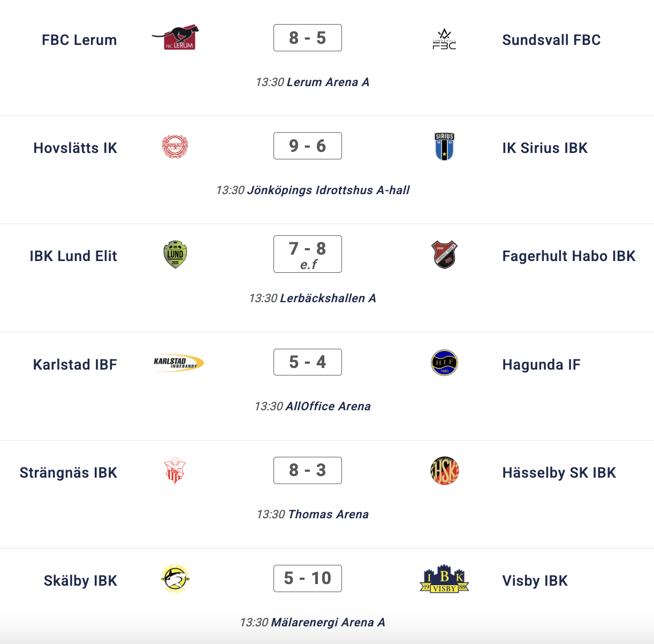Click the Hagunda IF round emblem

coord(444,363)
